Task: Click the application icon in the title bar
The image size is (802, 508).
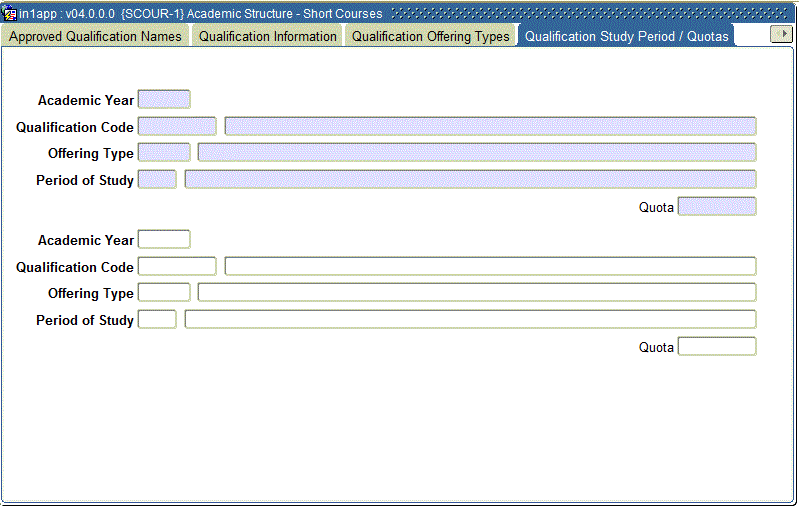Action: [x=10, y=13]
